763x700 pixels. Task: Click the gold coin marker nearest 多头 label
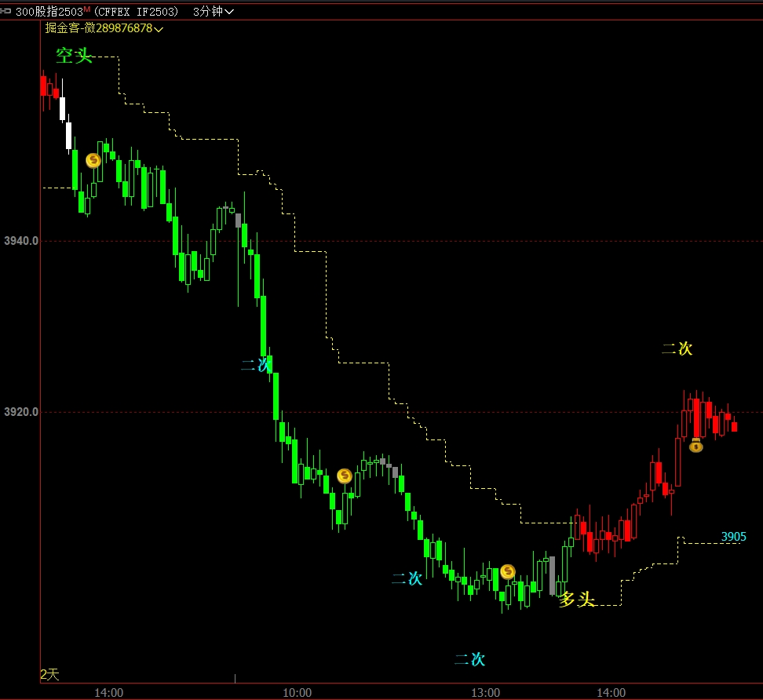[508, 571]
